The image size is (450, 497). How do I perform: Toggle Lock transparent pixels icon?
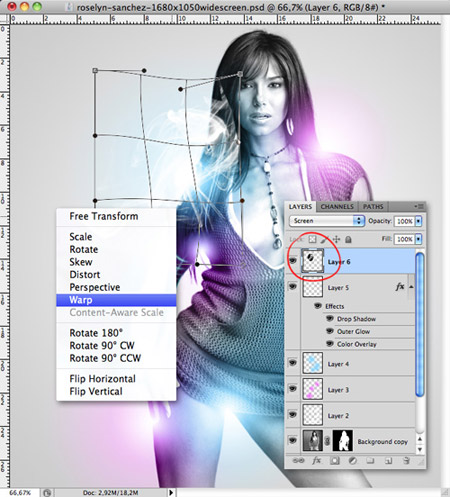pos(312,239)
